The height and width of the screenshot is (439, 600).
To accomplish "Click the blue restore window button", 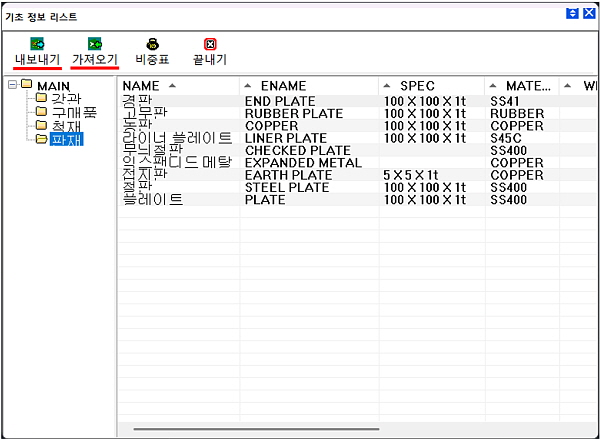I will (572, 14).
